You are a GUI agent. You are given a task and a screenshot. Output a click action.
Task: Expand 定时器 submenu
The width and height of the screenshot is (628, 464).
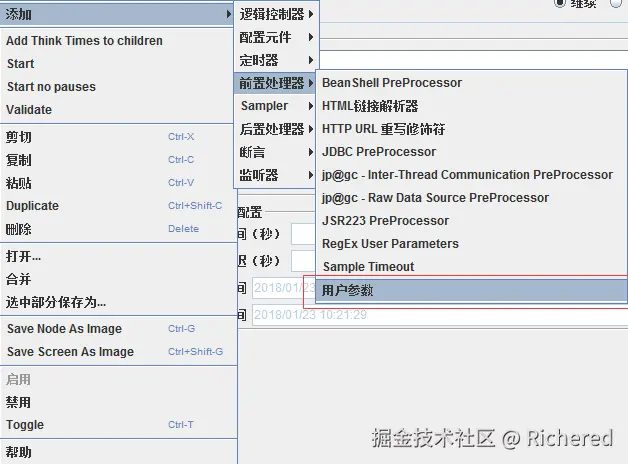point(276,60)
